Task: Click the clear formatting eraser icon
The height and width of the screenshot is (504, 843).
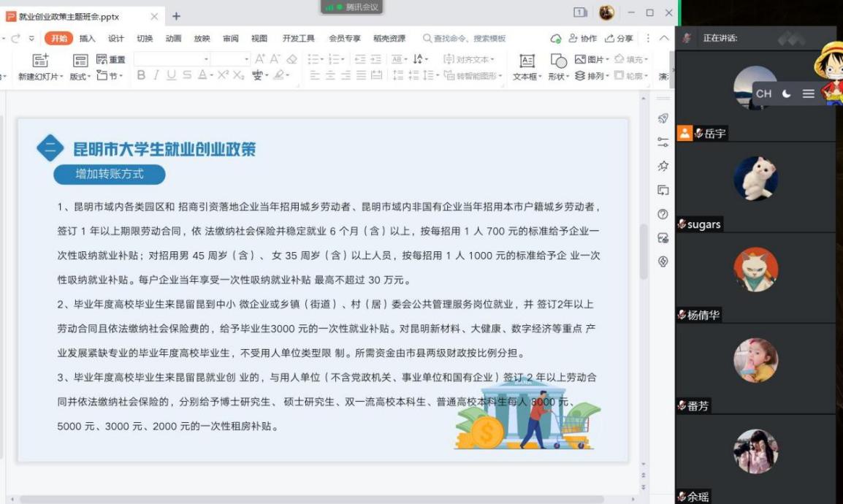Action: pyautogui.click(x=291, y=59)
